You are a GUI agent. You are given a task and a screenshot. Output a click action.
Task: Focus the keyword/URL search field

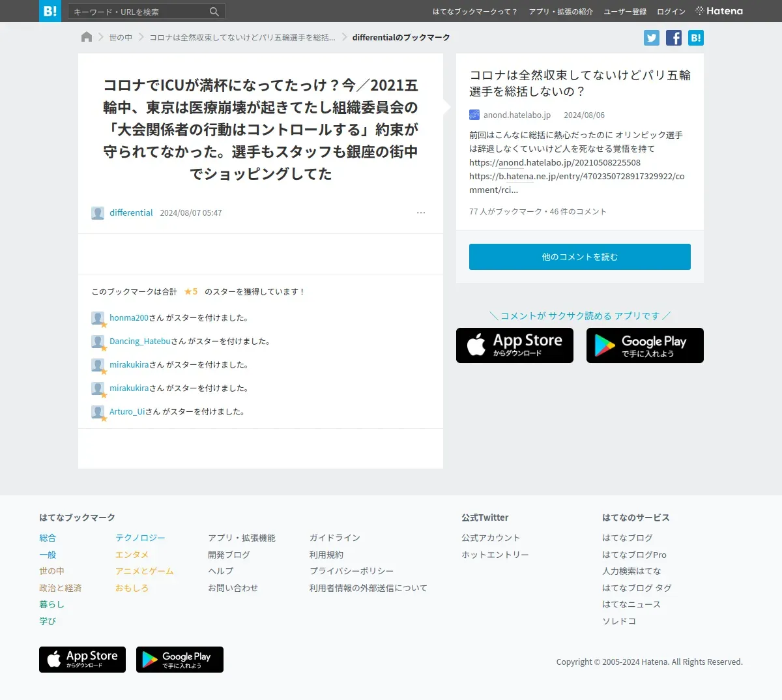pos(139,12)
